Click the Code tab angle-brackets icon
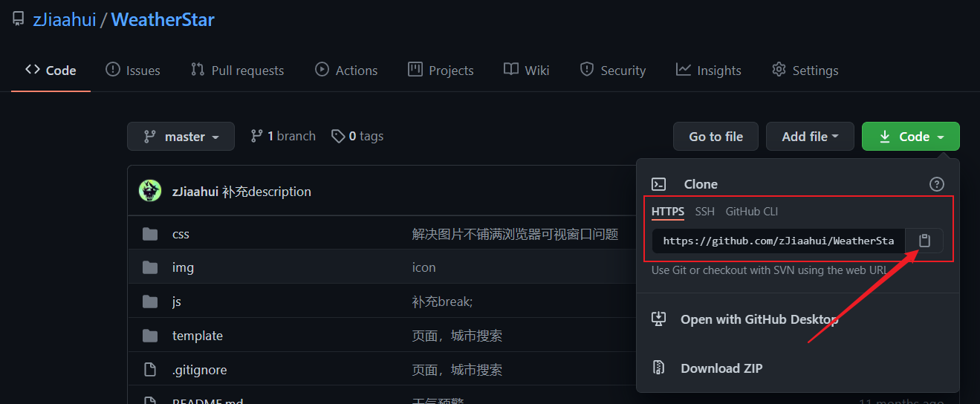 (x=33, y=69)
